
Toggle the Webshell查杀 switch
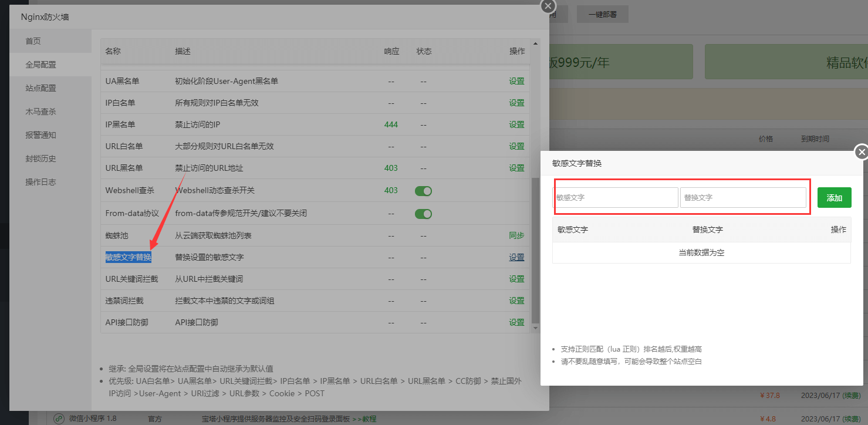(x=423, y=191)
